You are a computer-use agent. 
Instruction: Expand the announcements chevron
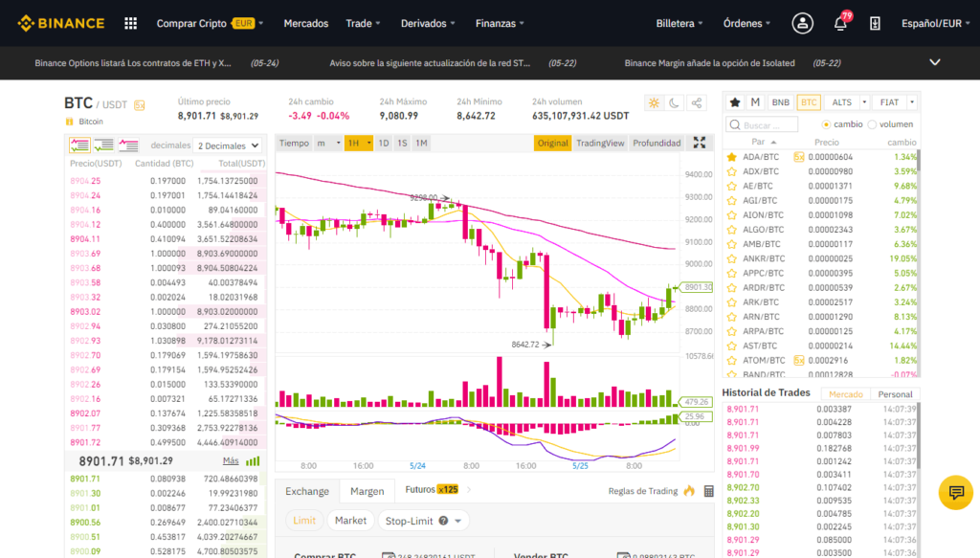[934, 62]
